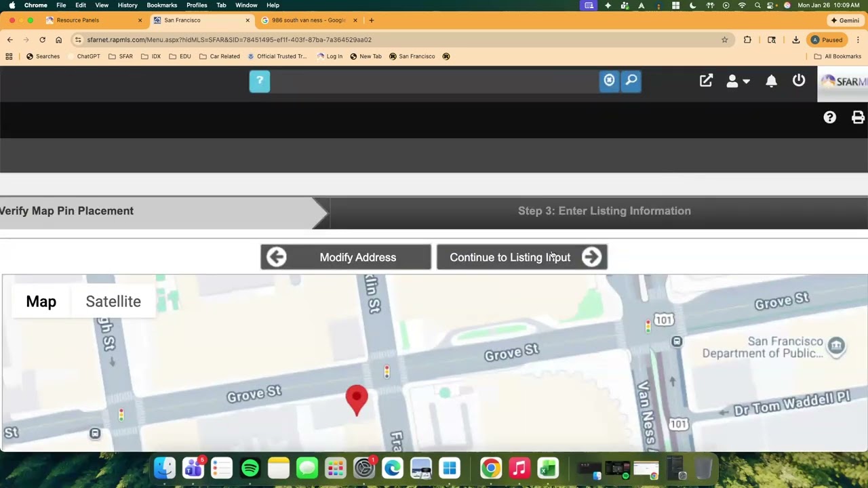Click the browser home icon
This screenshot has height=488, width=868.
click(x=58, y=40)
